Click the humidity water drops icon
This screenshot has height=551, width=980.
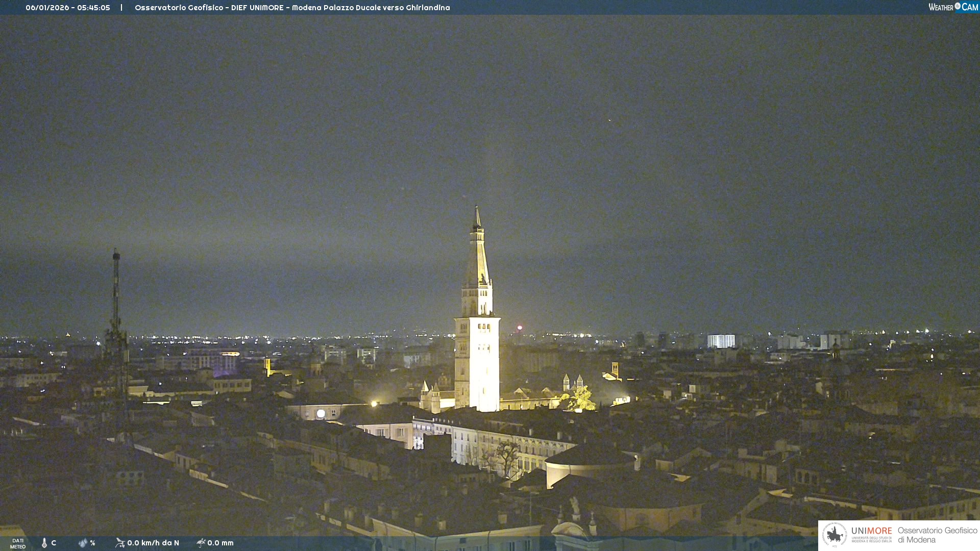point(83,543)
